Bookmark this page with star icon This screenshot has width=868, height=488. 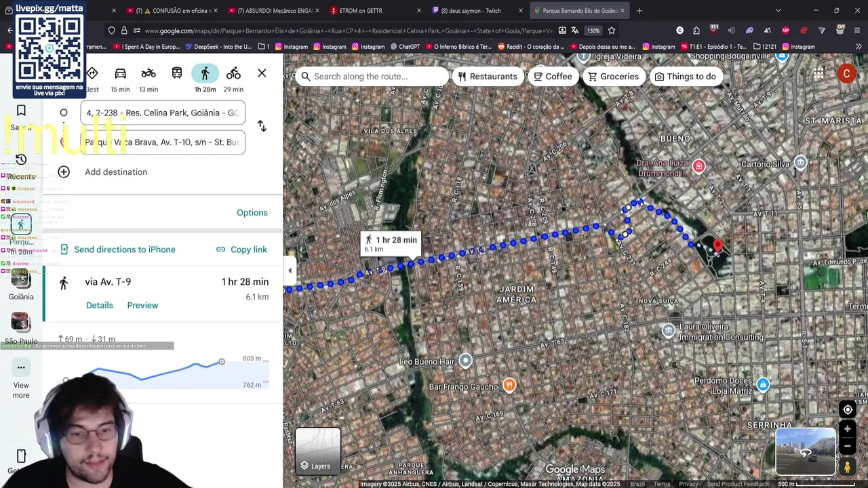(x=612, y=30)
